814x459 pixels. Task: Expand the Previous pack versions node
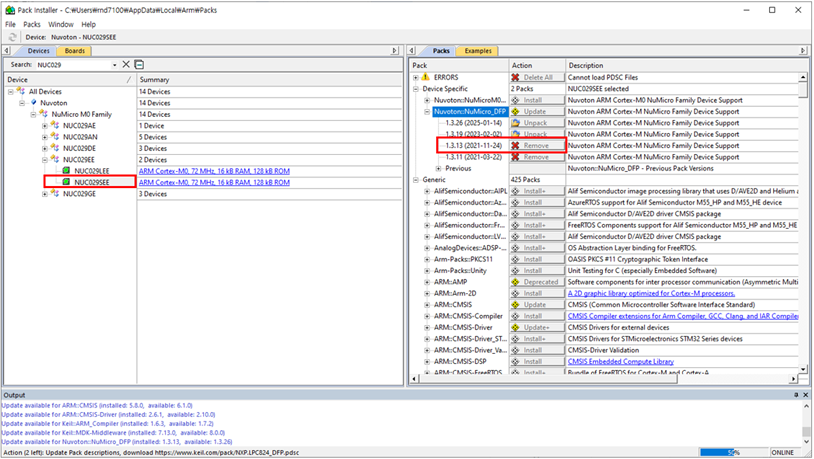(439, 169)
